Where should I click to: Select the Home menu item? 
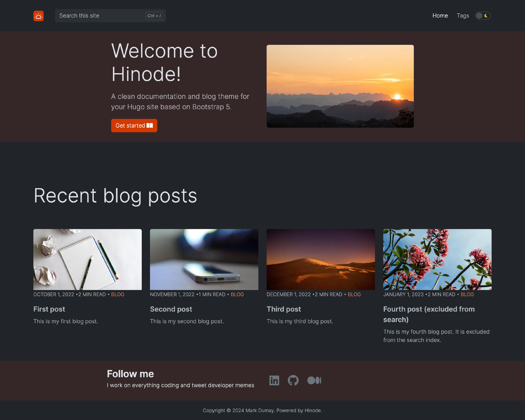click(440, 15)
